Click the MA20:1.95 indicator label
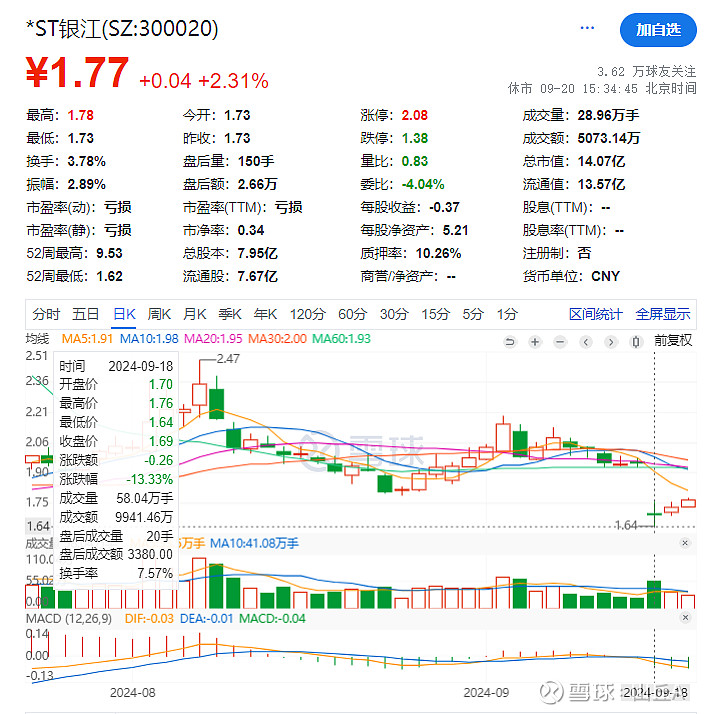Viewport: 705px width, 714px height. click(213, 339)
